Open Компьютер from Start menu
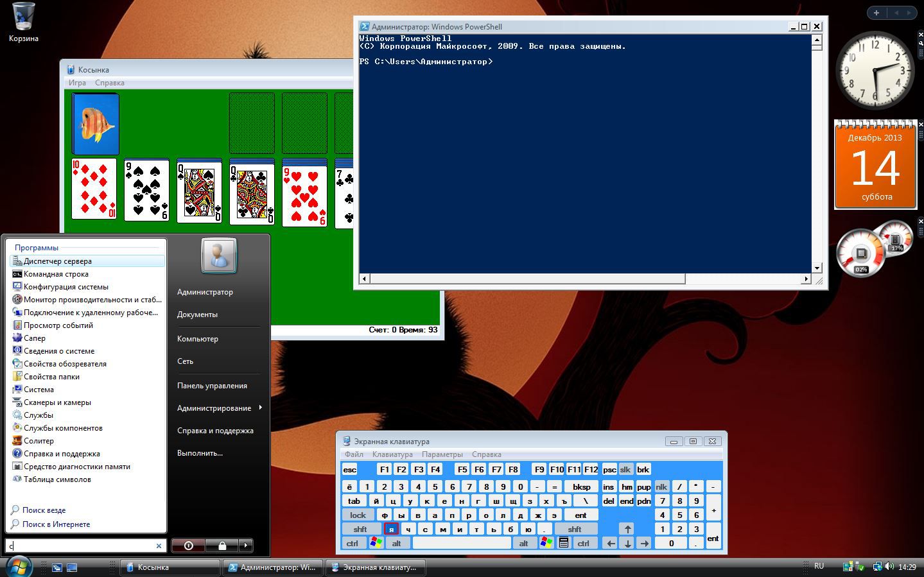 198,339
